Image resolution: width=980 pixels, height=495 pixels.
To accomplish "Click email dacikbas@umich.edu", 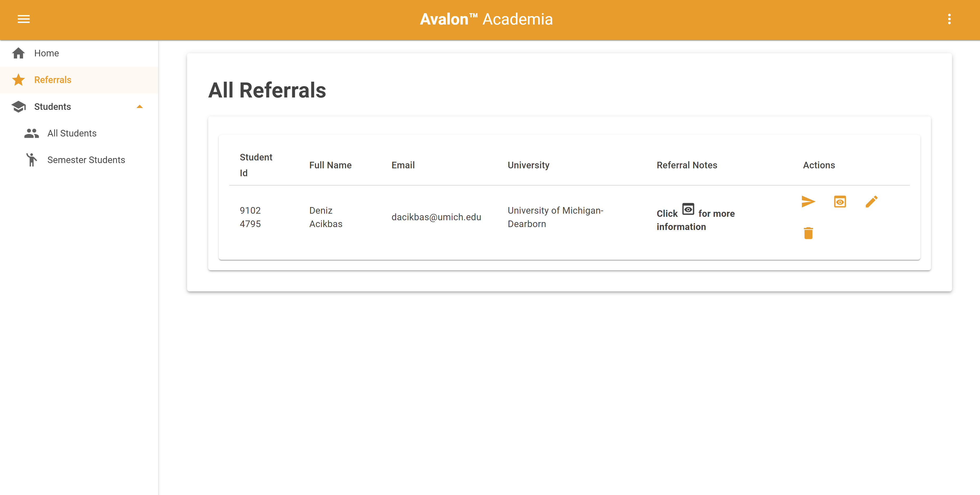I will pos(436,217).
